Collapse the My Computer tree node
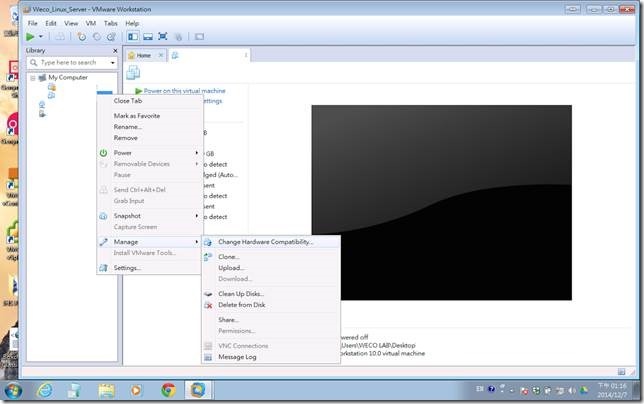 pos(32,78)
